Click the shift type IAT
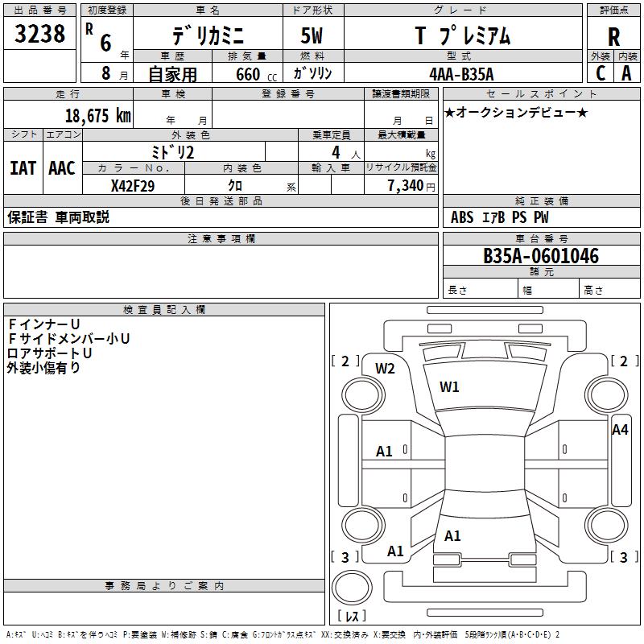This screenshot has width=644, height=644. point(23,168)
